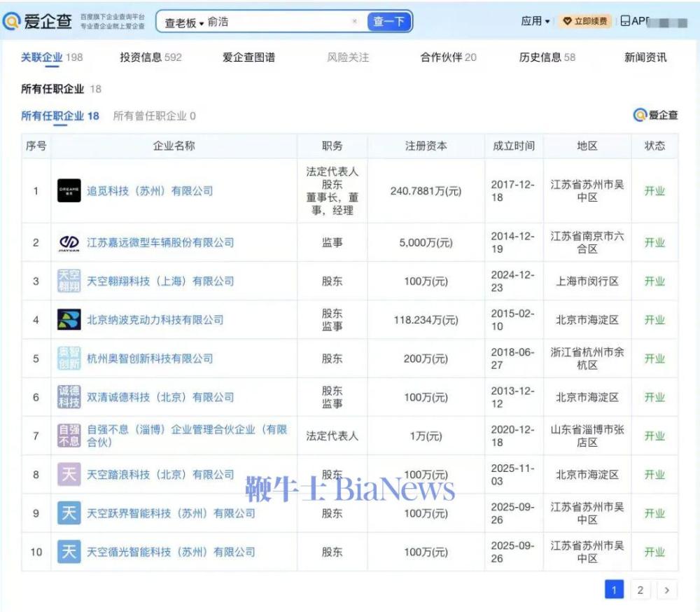Open 天空翱翔科技（上海）有限公司 link
This screenshot has height=612, width=700.
click(160, 281)
